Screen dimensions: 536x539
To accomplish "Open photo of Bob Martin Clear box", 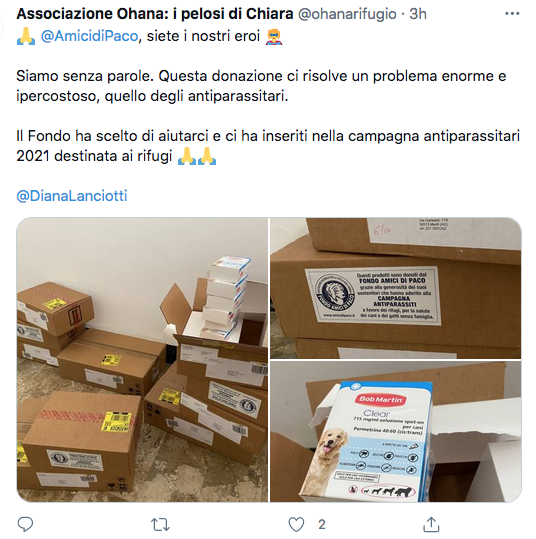I will click(x=395, y=431).
